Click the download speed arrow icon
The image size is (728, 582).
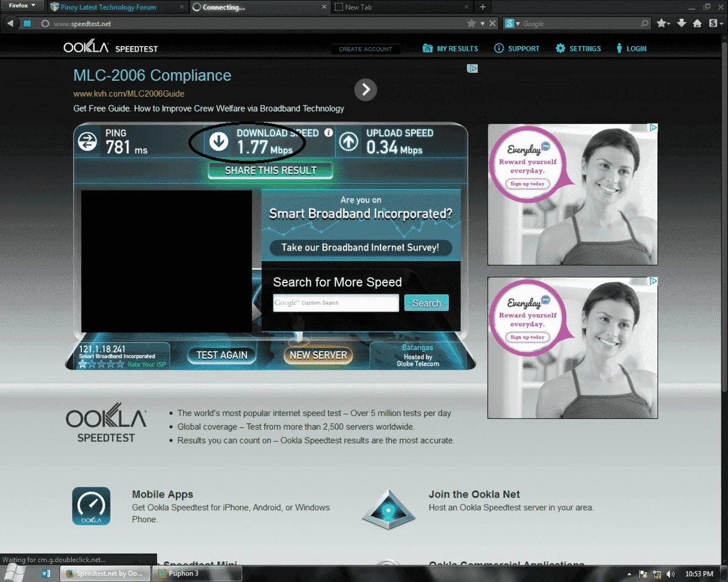pyautogui.click(x=219, y=141)
